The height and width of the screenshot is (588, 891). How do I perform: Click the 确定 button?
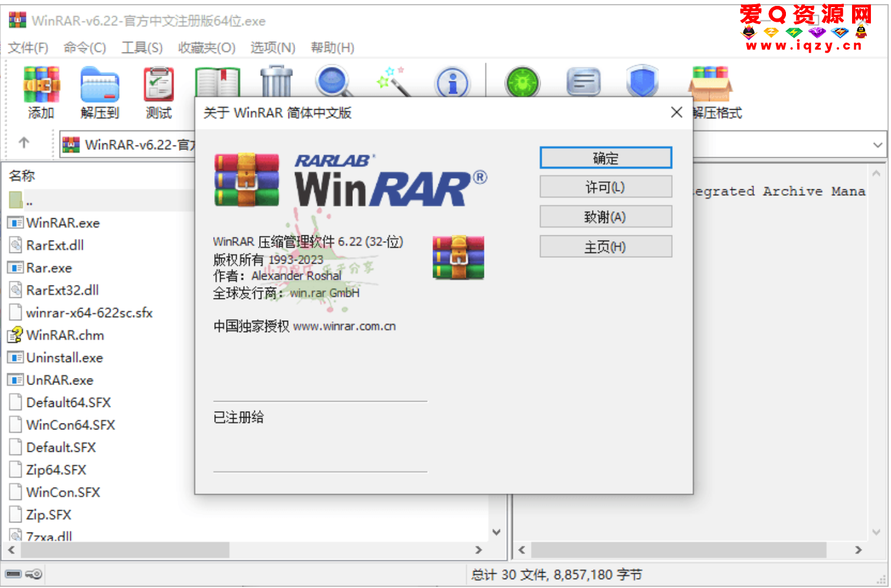(x=606, y=157)
